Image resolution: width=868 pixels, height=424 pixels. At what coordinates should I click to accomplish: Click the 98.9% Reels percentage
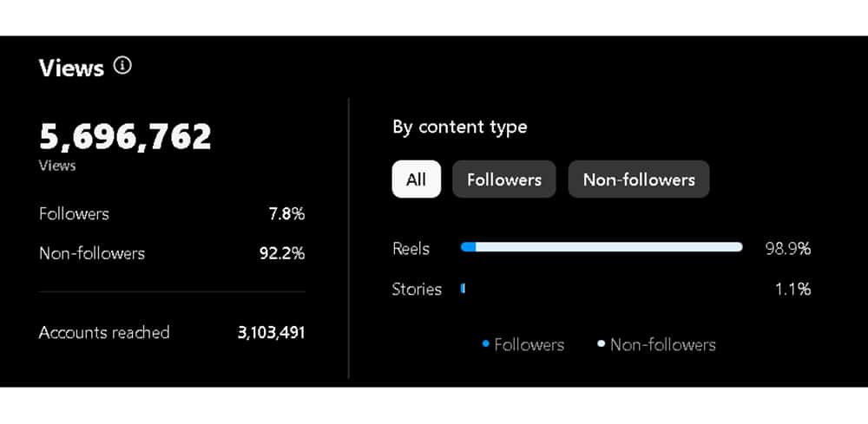pyautogui.click(x=788, y=249)
